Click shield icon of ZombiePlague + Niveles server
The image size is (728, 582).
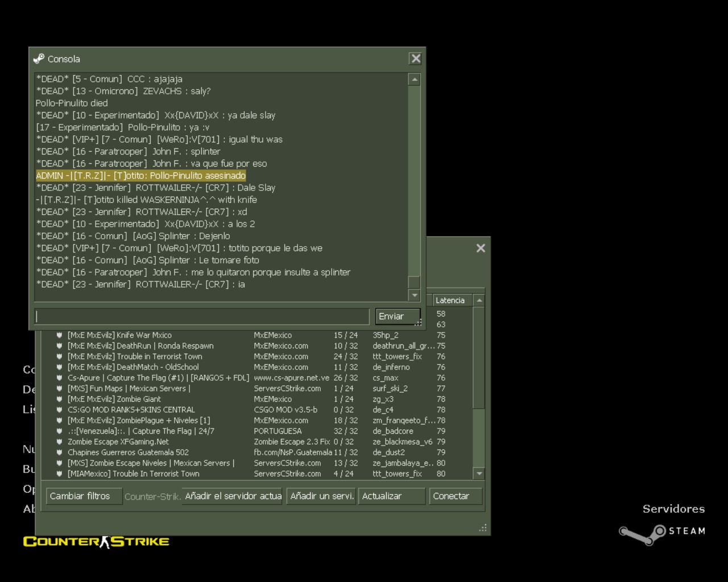[59, 421]
